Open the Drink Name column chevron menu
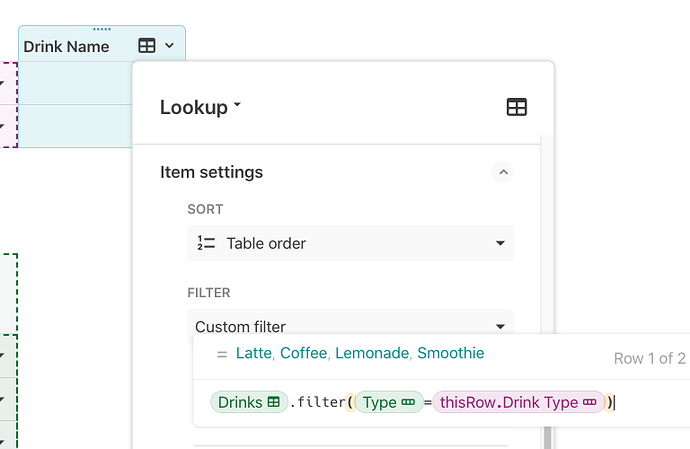This screenshot has height=449, width=690. click(x=169, y=46)
